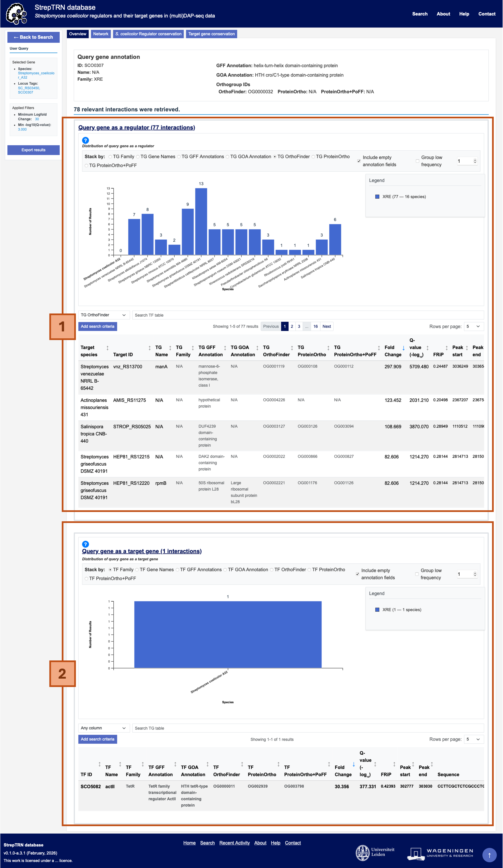Go to Next page of regulator results
503x868 pixels.
tap(327, 327)
